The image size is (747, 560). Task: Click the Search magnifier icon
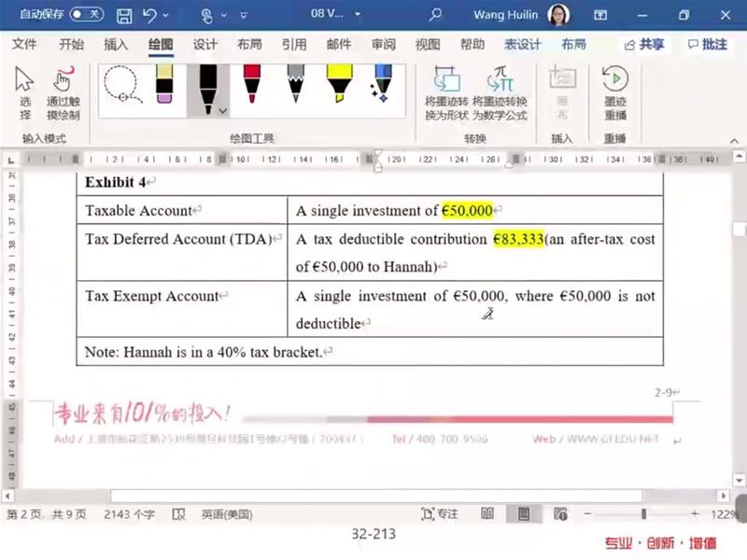coord(435,15)
